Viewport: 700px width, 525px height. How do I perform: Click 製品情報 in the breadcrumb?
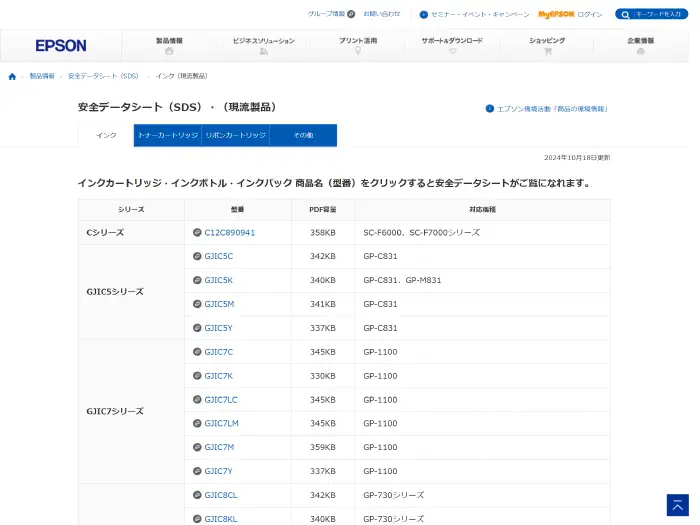(x=42, y=76)
